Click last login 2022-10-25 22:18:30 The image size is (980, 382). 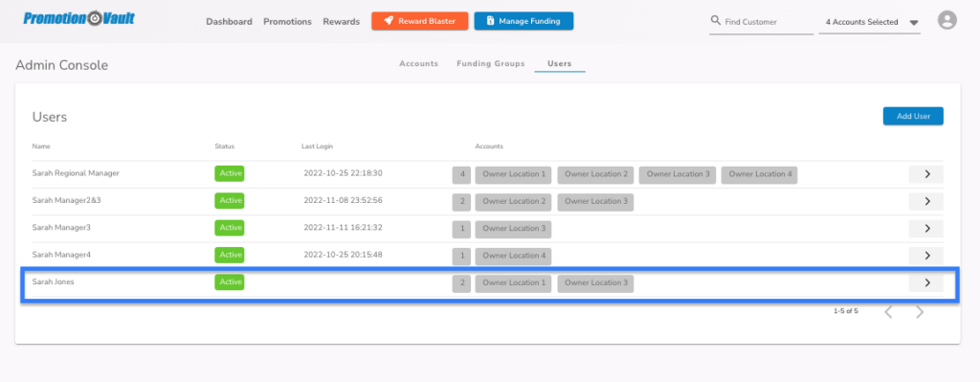point(343,173)
